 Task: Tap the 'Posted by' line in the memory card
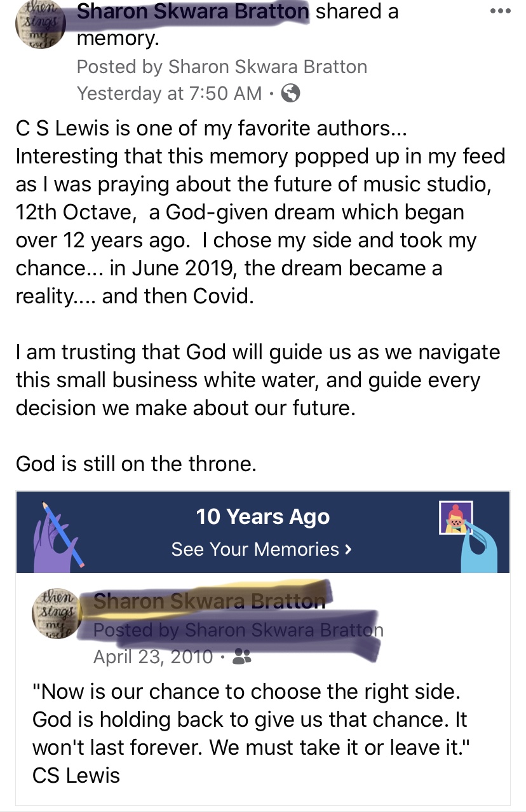point(238,630)
